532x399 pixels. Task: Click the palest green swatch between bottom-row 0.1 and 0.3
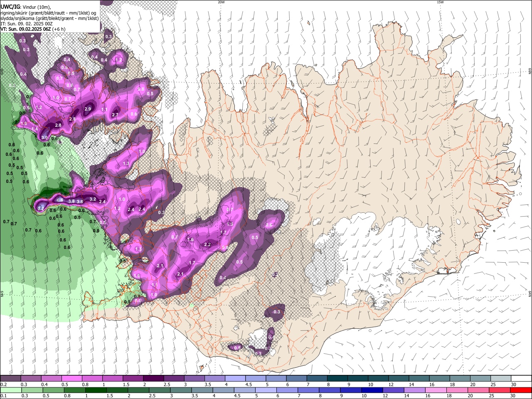click(x=11, y=390)
